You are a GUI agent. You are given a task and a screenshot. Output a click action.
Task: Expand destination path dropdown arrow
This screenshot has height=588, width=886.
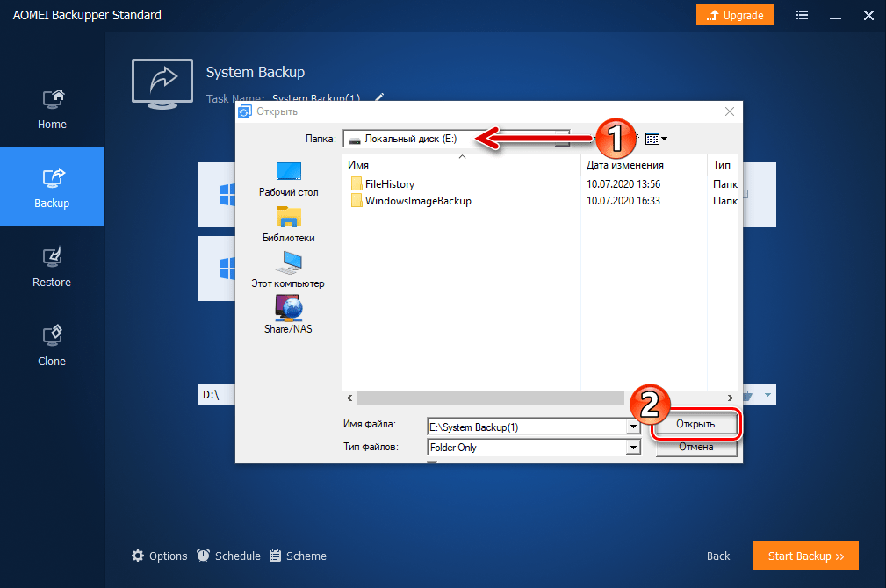[768, 395]
